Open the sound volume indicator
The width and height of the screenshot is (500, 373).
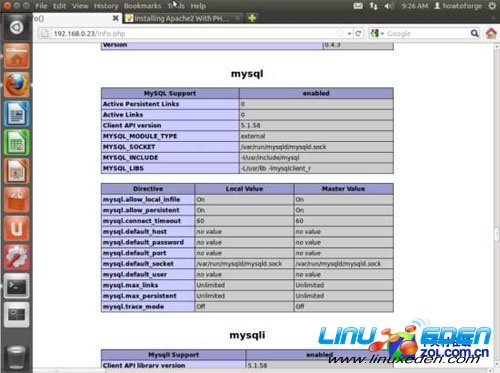(389, 6)
